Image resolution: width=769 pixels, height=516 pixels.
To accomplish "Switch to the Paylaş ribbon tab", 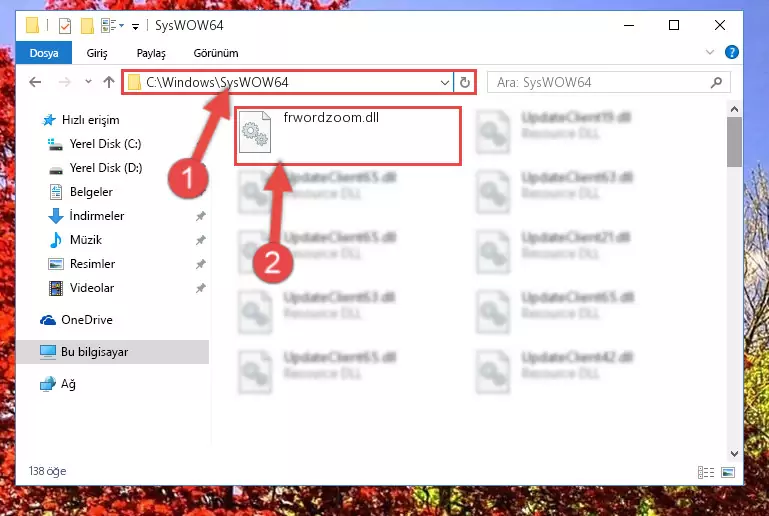I will click(151, 53).
